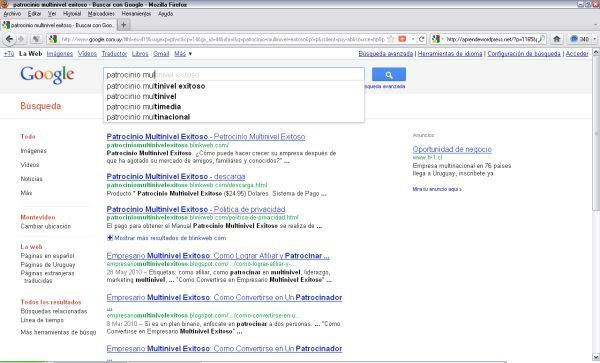Open the dropdown next to 340 add-on
600x363 pixels.
click(594, 39)
